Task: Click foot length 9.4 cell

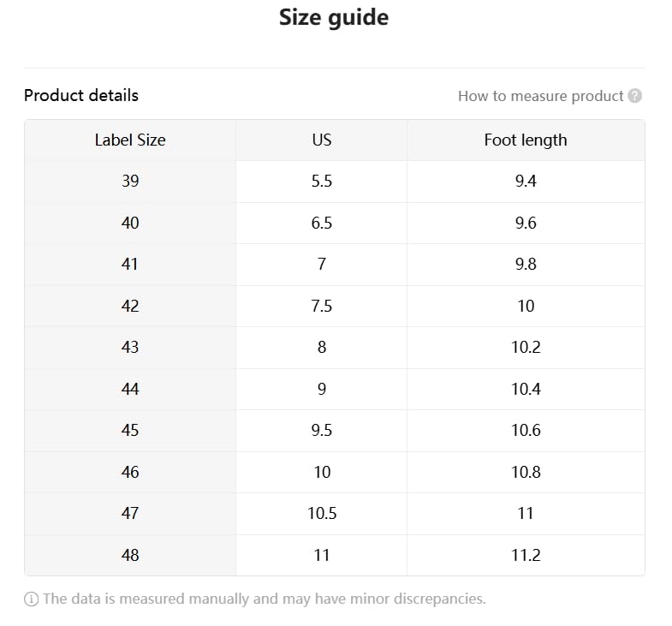Action: 526,182
